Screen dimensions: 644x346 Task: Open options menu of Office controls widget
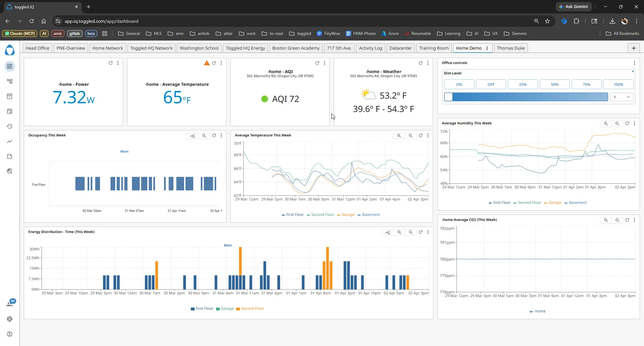coord(634,63)
